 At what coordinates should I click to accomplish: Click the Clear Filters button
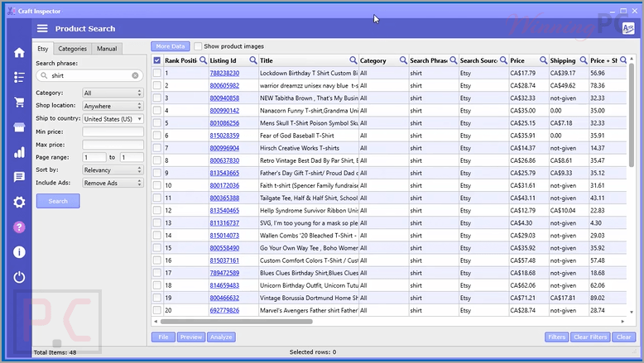[590, 337]
